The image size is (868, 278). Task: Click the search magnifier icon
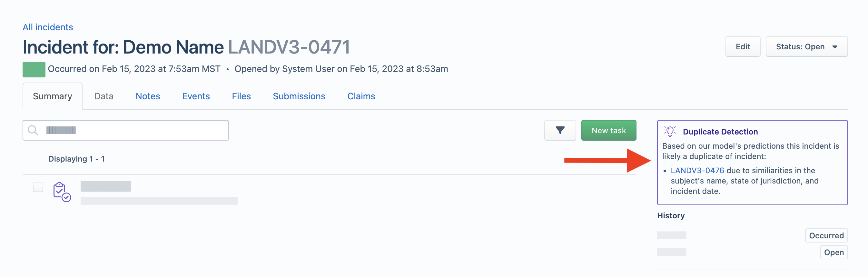click(33, 130)
